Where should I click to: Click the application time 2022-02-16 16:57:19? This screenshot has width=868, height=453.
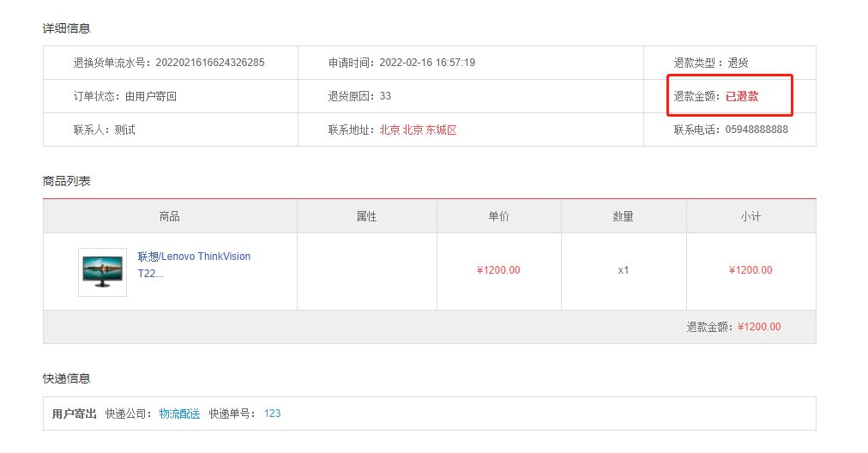(427, 63)
